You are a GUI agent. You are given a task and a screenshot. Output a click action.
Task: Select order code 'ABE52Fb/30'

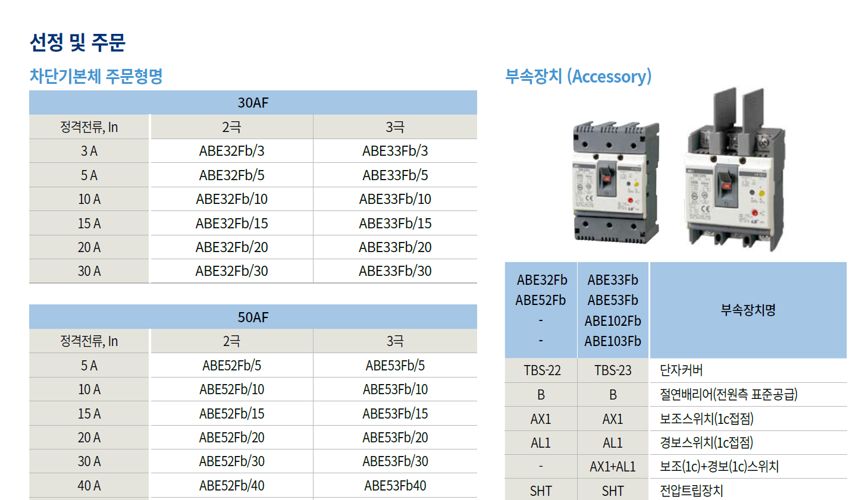(x=232, y=461)
